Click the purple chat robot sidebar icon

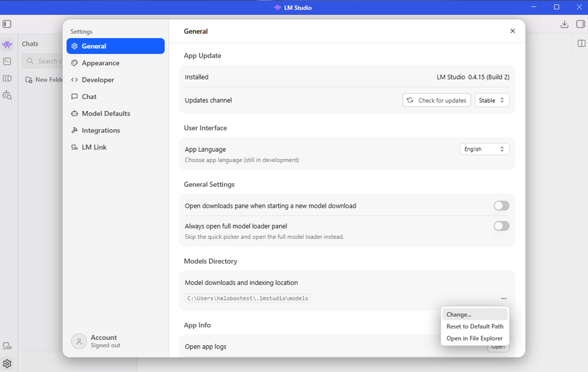(7, 44)
